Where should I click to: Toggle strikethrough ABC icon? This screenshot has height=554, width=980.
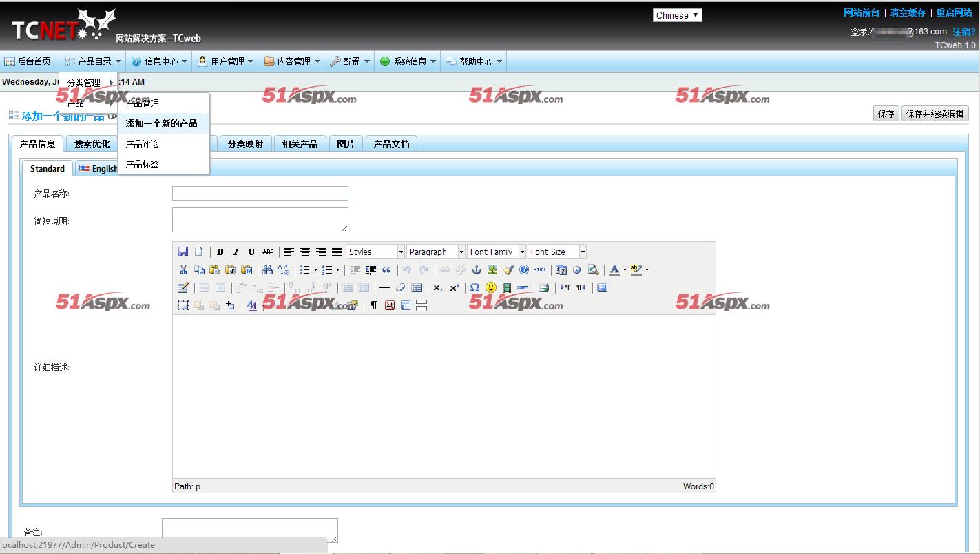click(x=268, y=252)
